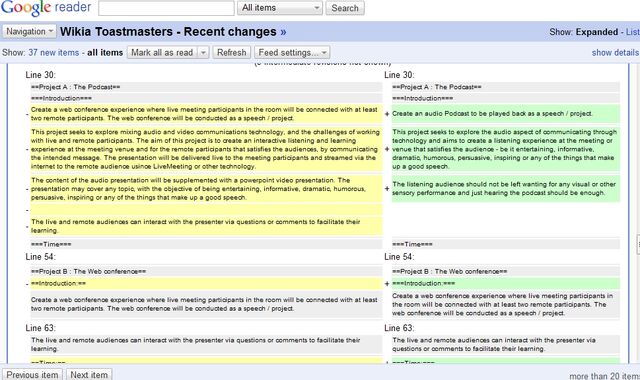Click green 'Create an audio Podcast' paragraph
640x380 pixels.
click(506, 113)
